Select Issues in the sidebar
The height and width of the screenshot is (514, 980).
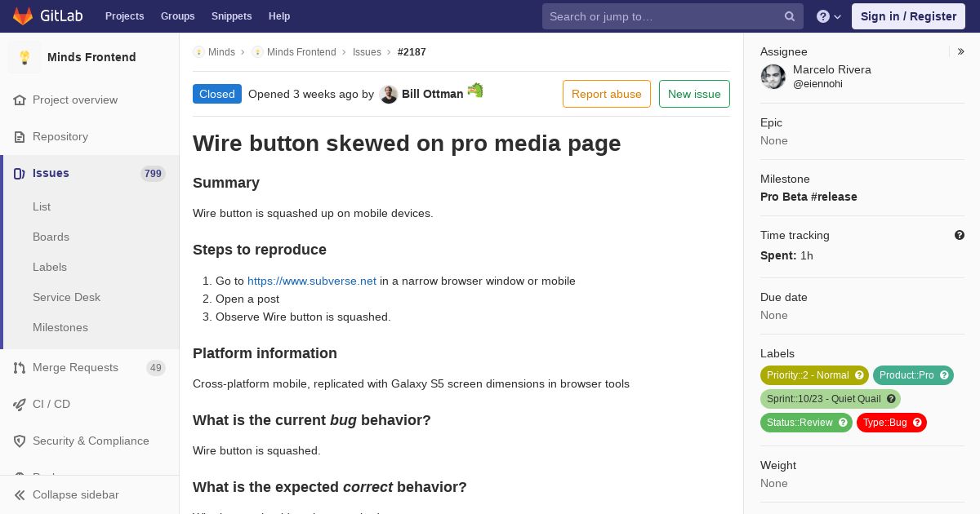51,173
